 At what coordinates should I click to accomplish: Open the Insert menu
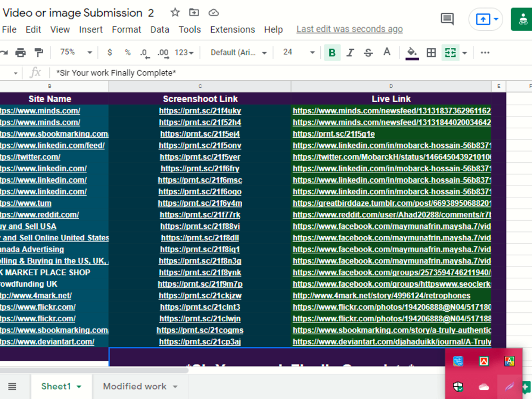point(90,30)
